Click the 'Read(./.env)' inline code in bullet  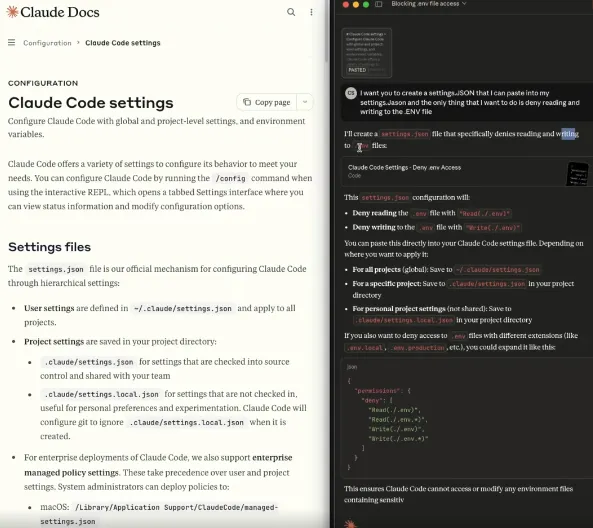pyautogui.click(x=484, y=214)
